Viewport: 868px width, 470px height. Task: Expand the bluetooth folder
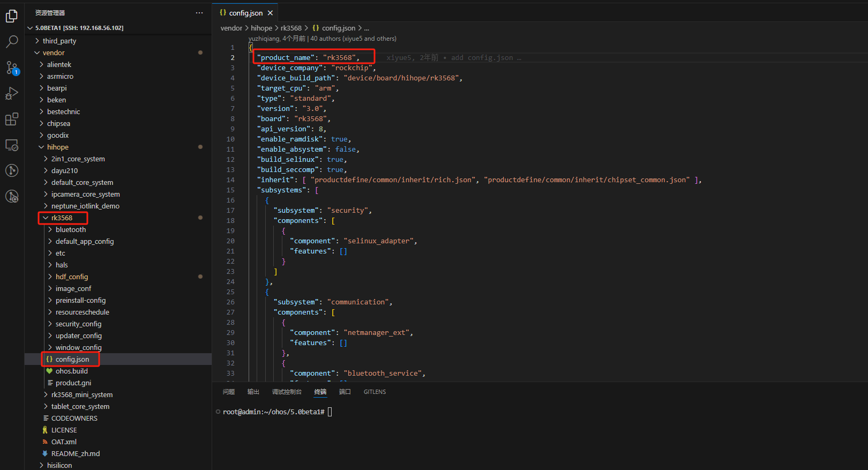pos(50,229)
